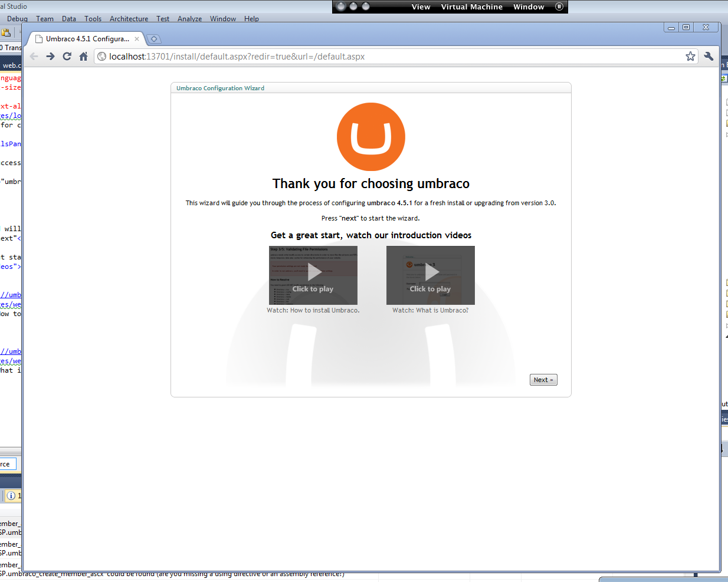The height and width of the screenshot is (582, 728).
Task: Open the Chrome home page
Action: point(83,57)
